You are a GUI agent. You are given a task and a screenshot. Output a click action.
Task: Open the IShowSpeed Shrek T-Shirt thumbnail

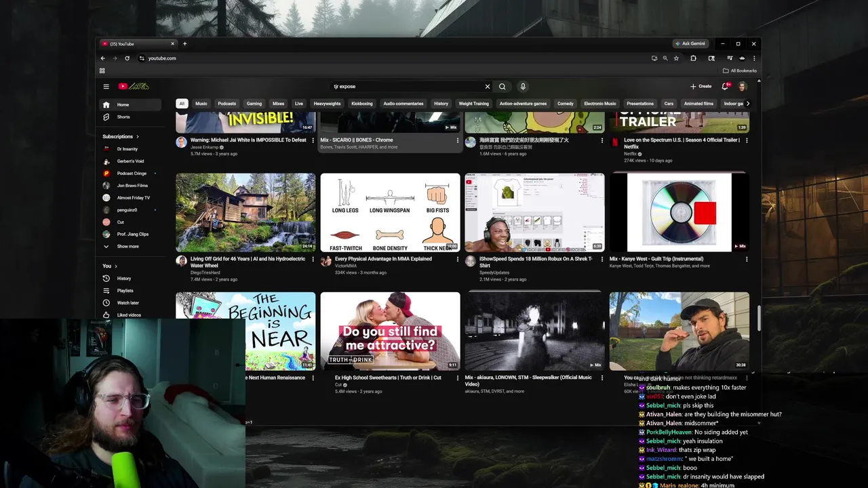pos(534,212)
